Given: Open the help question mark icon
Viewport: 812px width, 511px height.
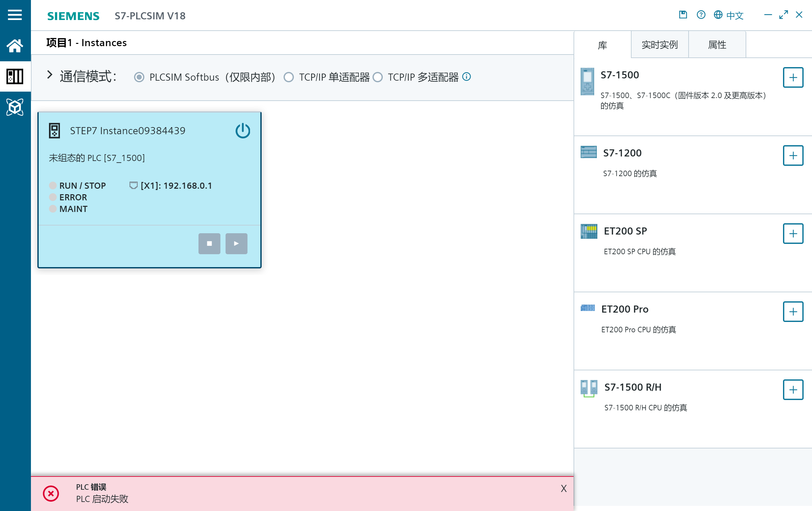Looking at the screenshot, I should 701,15.
